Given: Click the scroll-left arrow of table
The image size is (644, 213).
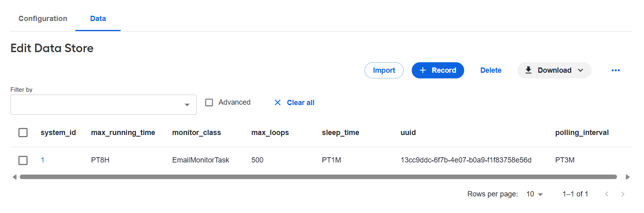Looking at the screenshot, I should pyautogui.click(x=15, y=177).
